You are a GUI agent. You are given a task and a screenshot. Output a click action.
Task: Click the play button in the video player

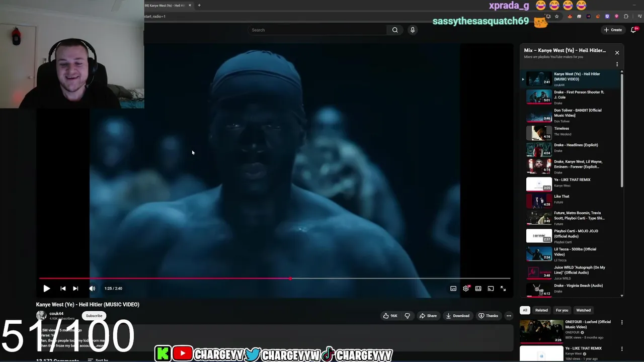coord(46,289)
